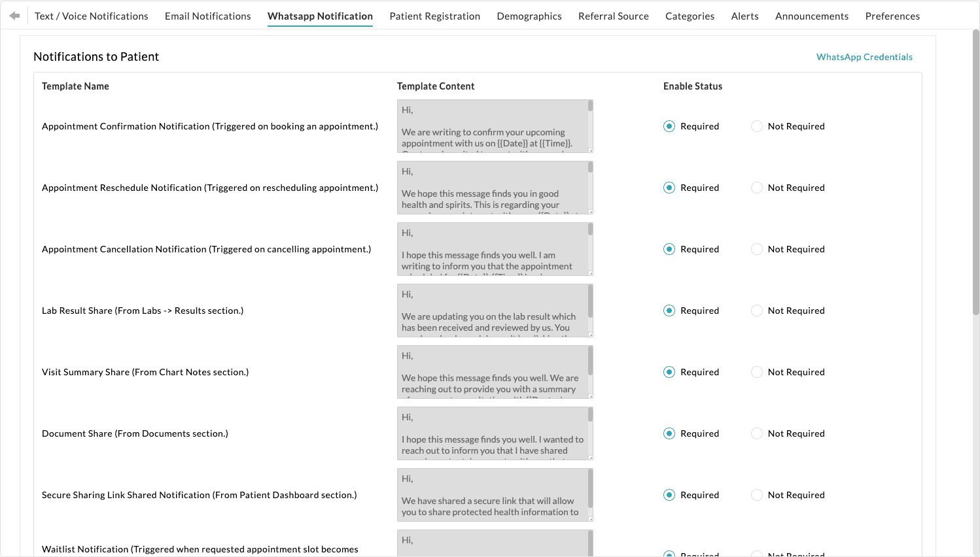This screenshot has width=980, height=557.
Task: Open WhatsApp Credentials
Action: (864, 57)
